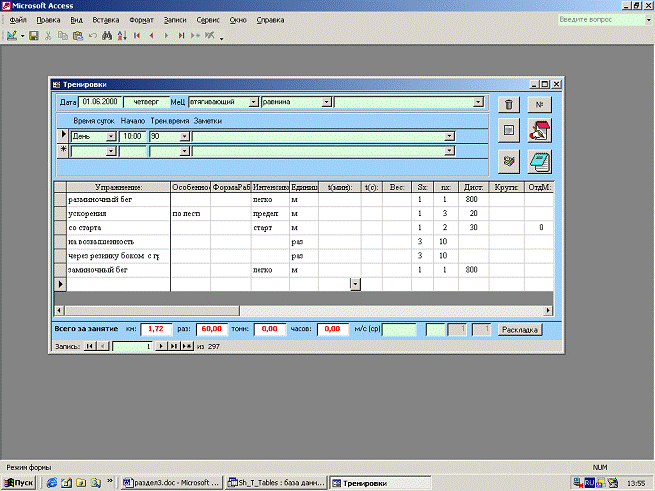Click the date field 01.06.2000
Screen dimensions: 655x491
(x=100, y=102)
